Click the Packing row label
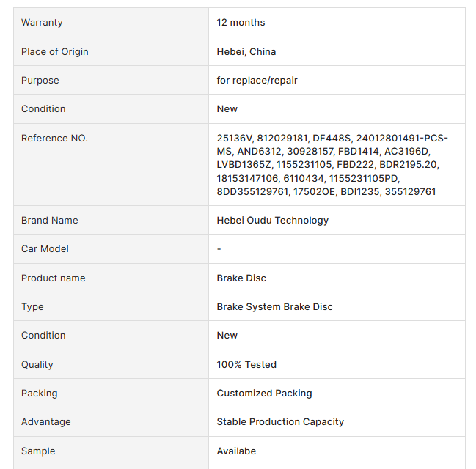The image size is (476, 469). point(40,393)
